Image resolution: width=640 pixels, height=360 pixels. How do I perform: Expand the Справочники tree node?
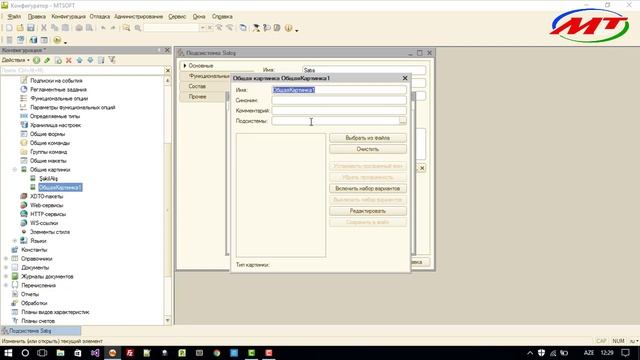6,259
